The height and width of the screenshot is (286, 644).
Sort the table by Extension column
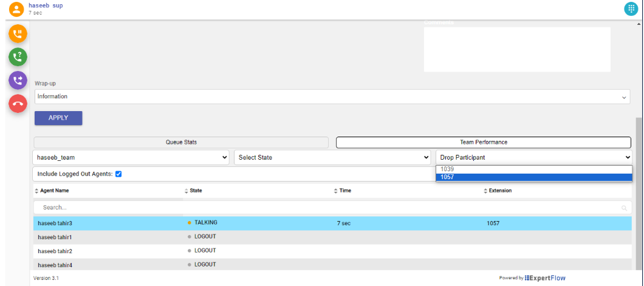[500, 191]
